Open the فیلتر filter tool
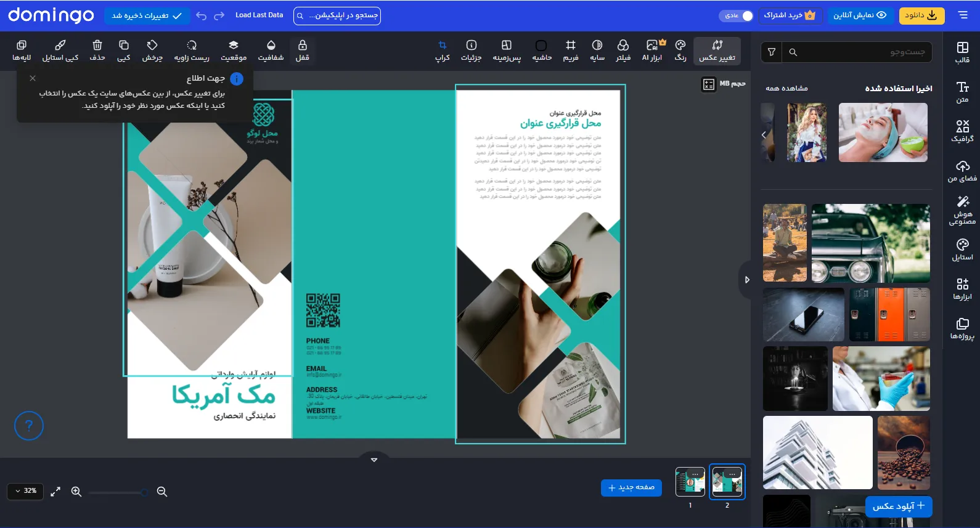Viewport: 980px width, 528px height. point(623,51)
